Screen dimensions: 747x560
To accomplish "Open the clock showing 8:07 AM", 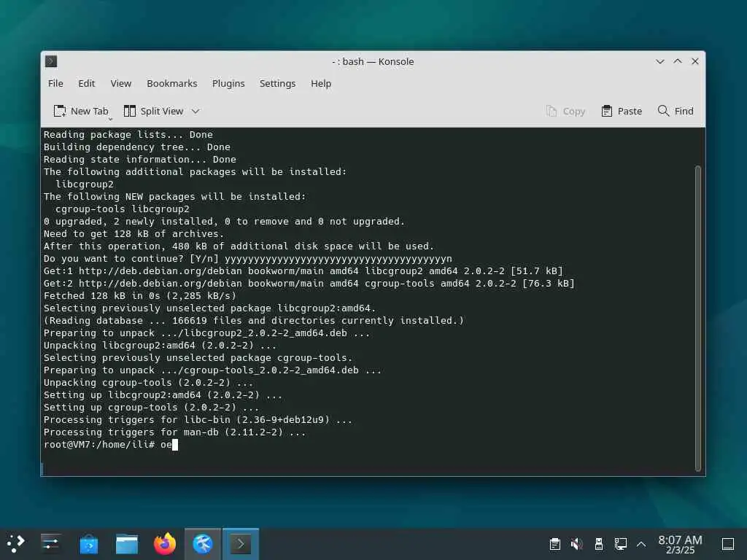I will click(681, 544).
